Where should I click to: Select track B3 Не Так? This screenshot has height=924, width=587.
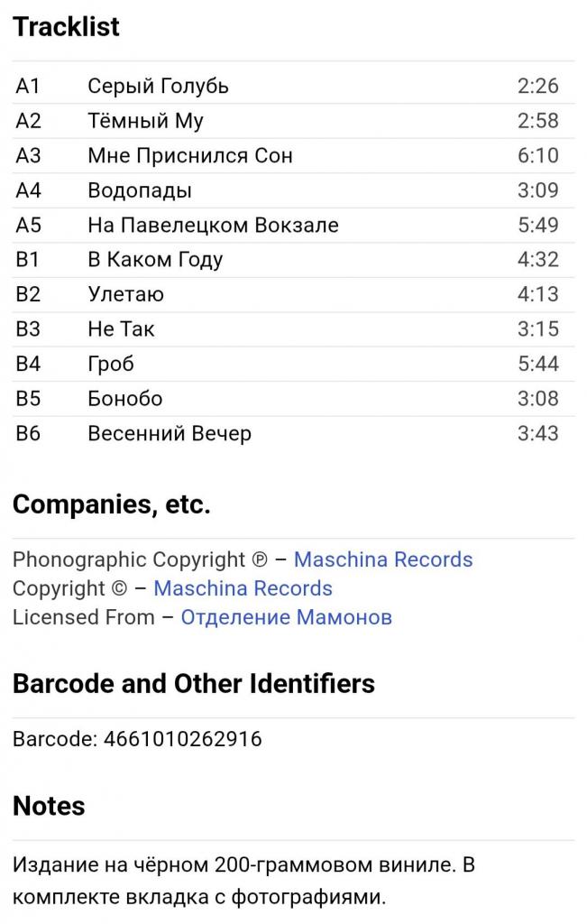click(293, 328)
